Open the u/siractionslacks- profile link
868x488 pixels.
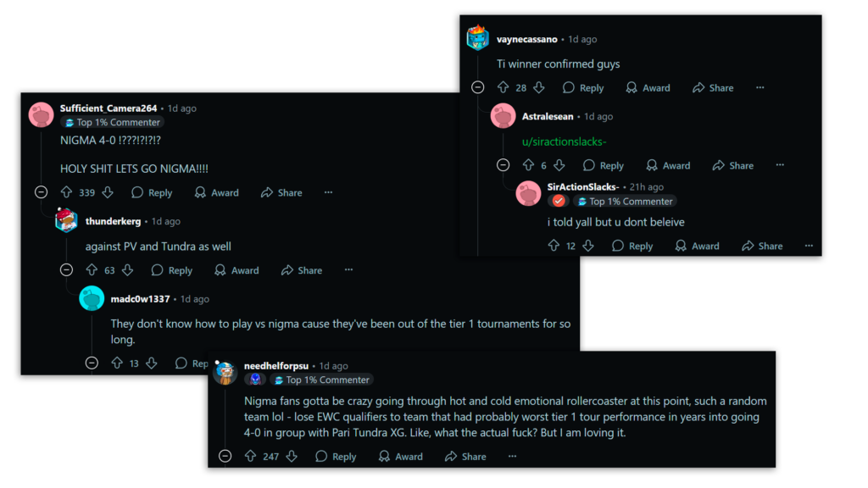565,141
